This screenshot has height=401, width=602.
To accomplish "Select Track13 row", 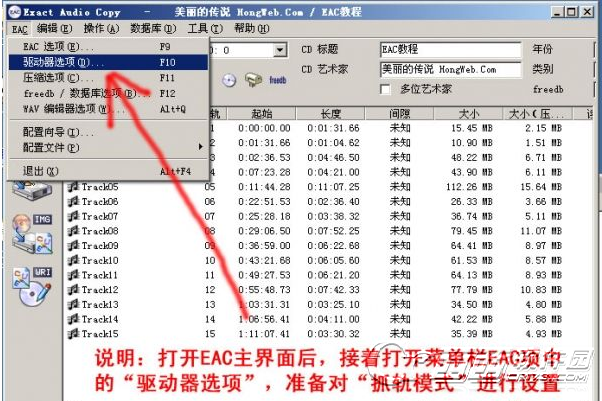I will (x=328, y=305).
